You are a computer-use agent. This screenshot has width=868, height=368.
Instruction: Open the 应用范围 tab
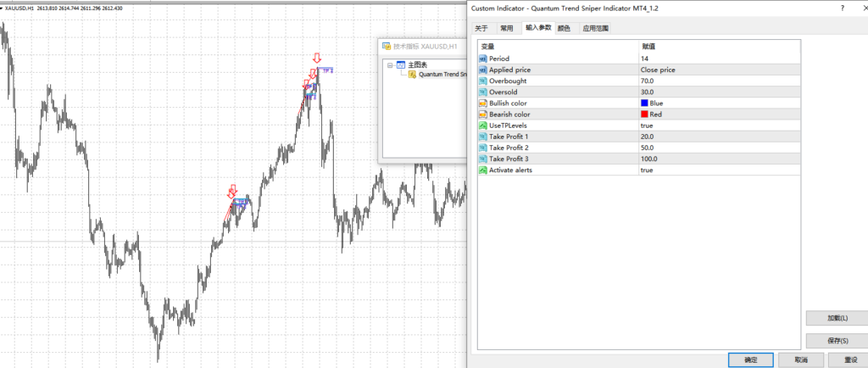click(x=594, y=28)
